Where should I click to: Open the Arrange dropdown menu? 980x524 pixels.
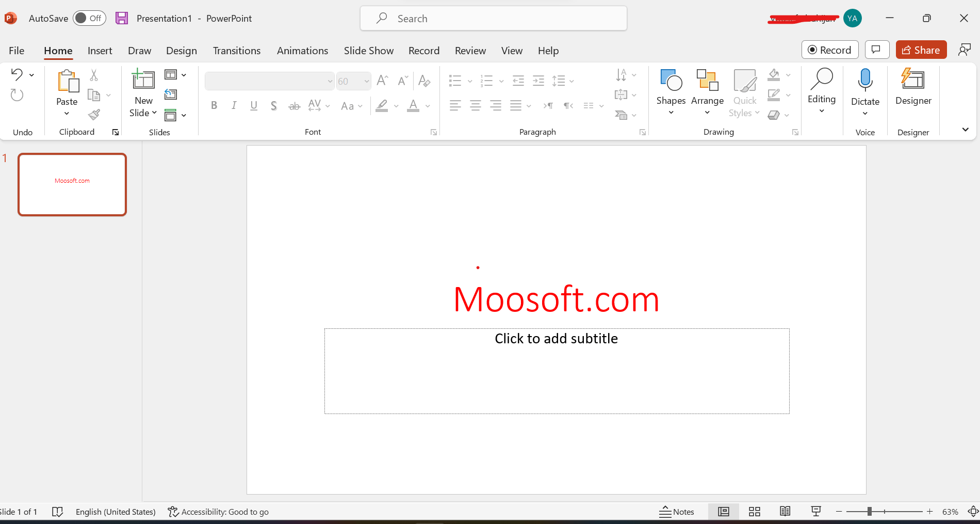pyautogui.click(x=707, y=113)
